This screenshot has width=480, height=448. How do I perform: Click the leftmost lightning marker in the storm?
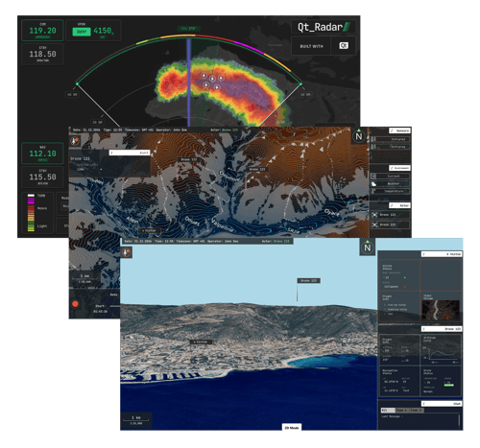[204, 75]
